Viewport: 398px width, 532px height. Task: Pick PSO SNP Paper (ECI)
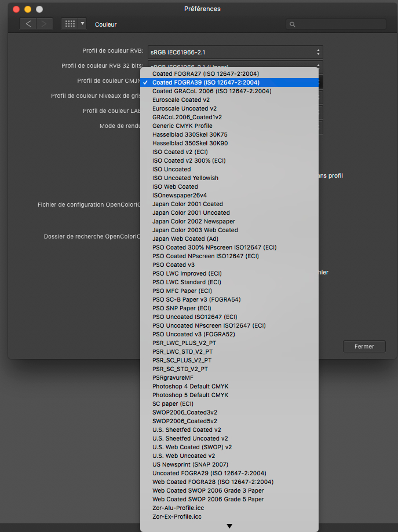tap(229, 309)
